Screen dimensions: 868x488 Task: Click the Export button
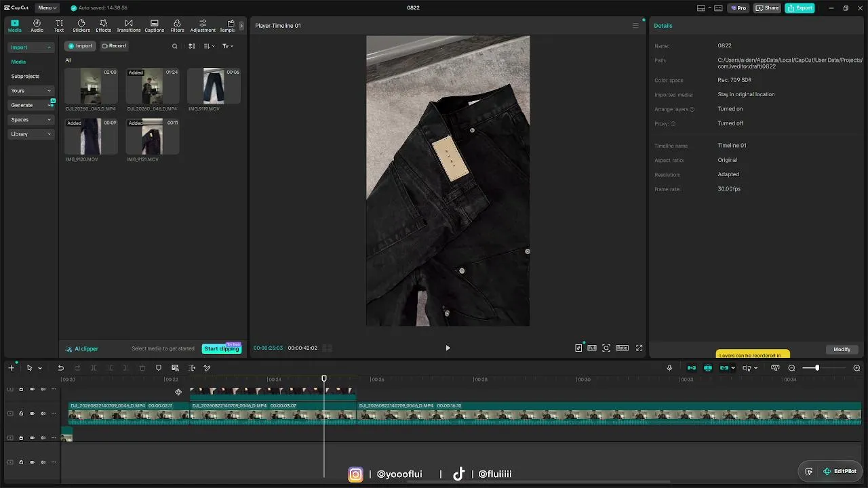[800, 8]
